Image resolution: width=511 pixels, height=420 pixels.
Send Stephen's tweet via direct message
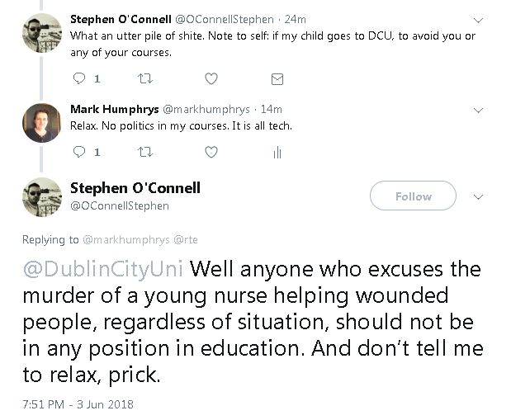tap(277, 79)
